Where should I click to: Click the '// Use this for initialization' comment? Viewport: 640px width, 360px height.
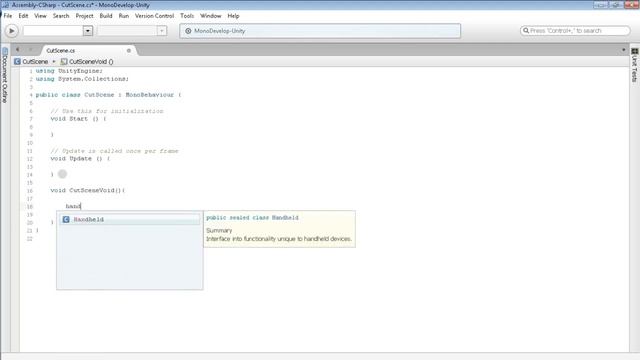click(107, 111)
